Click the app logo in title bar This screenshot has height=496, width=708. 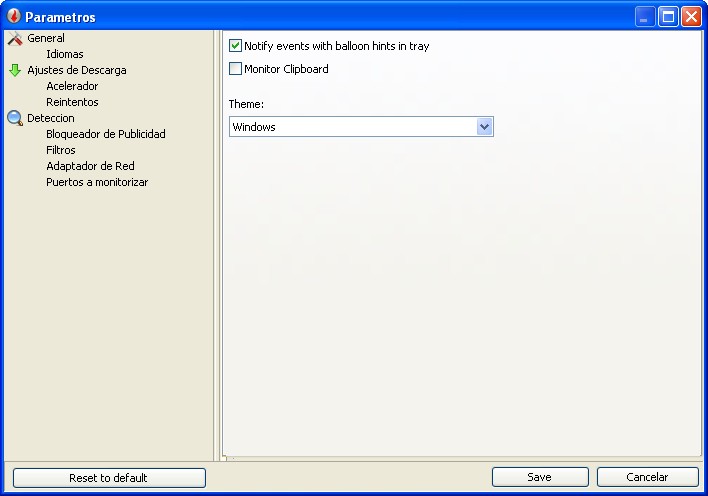[x=14, y=16]
